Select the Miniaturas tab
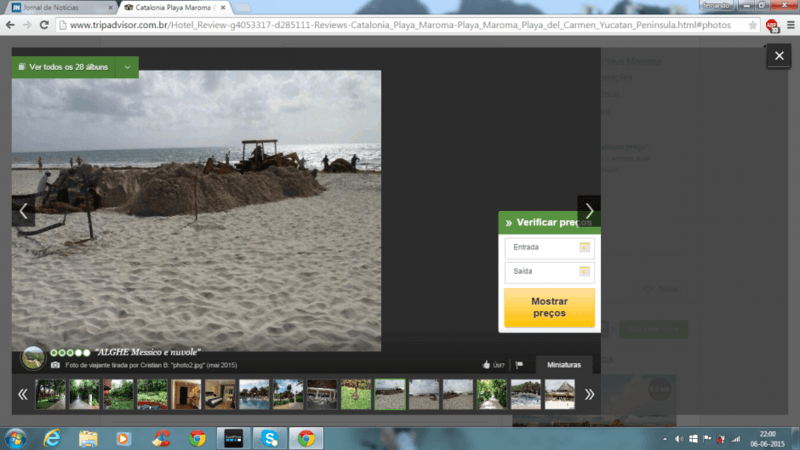800x450 pixels. (564, 365)
